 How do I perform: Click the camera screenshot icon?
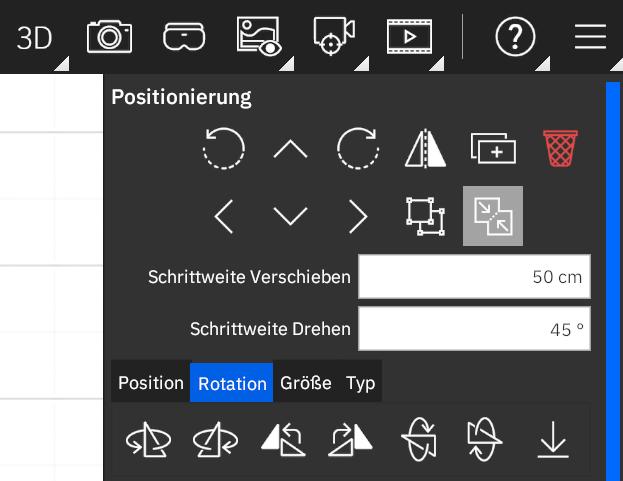109,37
